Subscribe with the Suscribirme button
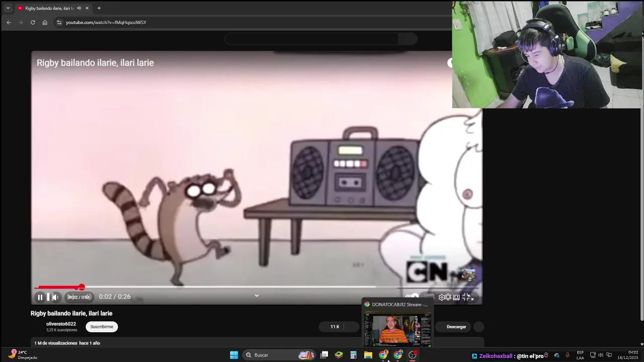Viewport: 644px width, 362px height. pyautogui.click(x=102, y=327)
